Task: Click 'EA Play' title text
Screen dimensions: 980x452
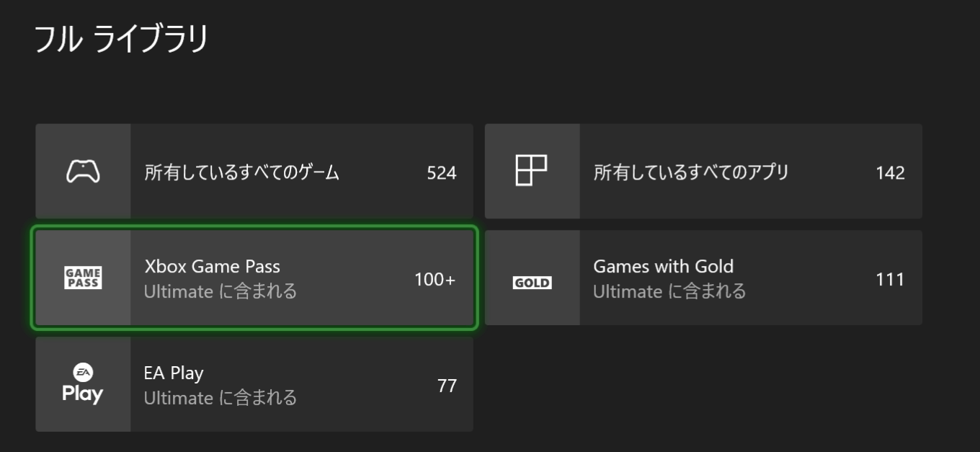Action: 174,373
